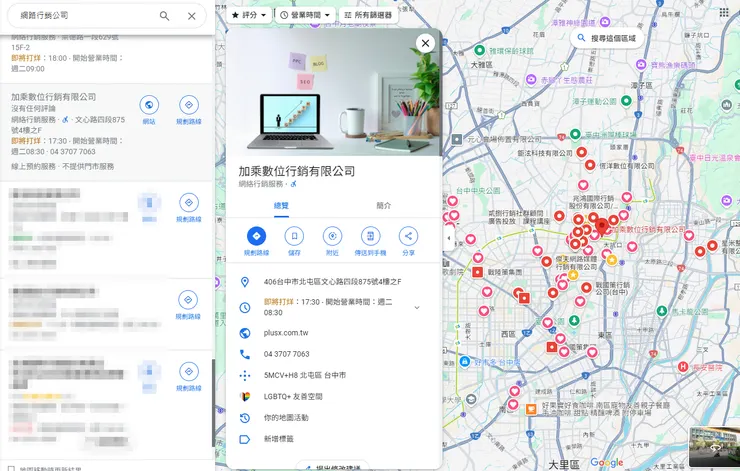Click the label tag icon beside 新增標籤
The image size is (740, 471).
(x=244, y=439)
